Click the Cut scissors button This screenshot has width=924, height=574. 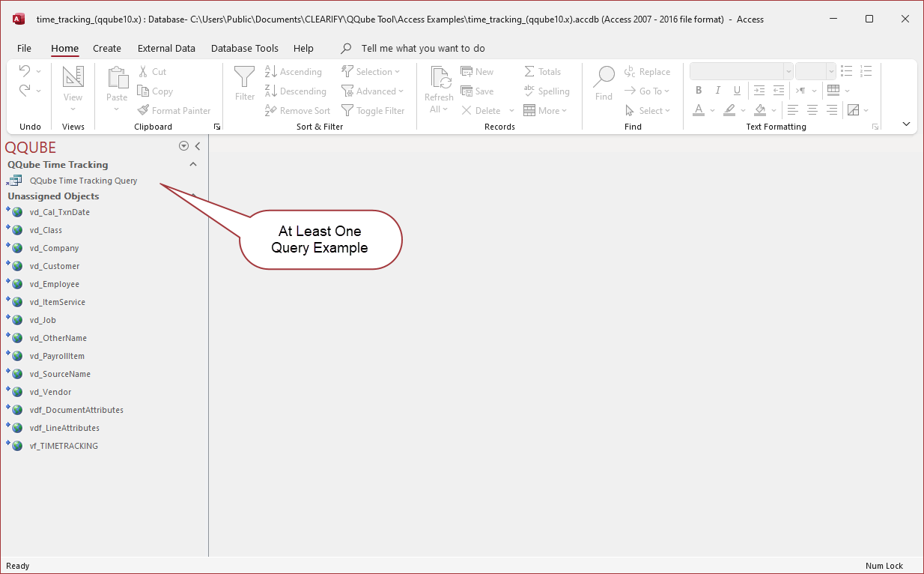pos(152,72)
